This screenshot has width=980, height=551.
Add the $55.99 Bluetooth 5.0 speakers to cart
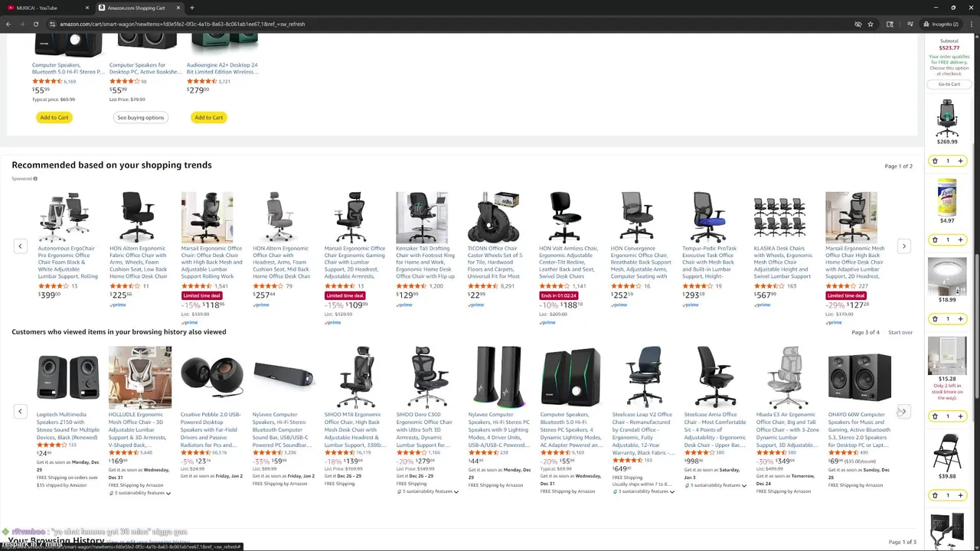[x=54, y=117]
